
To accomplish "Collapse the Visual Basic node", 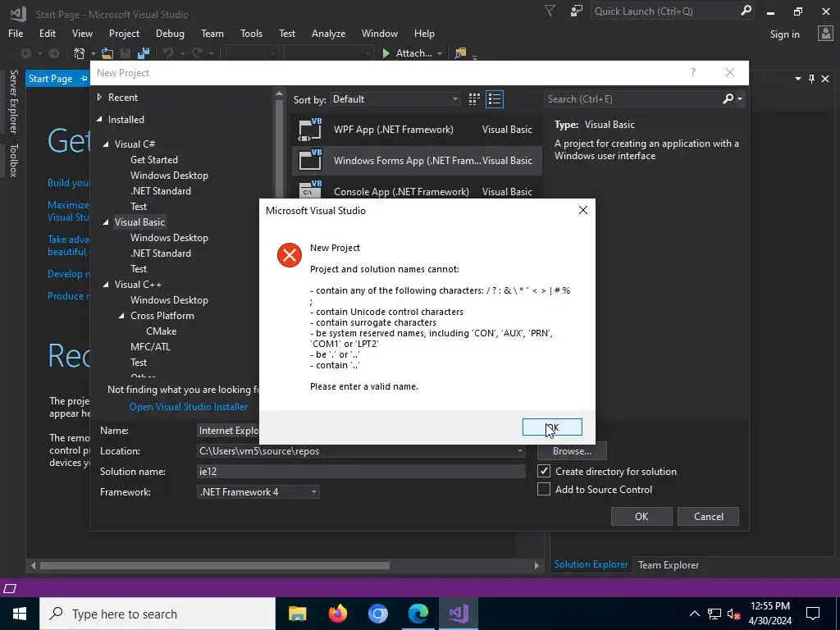I will tap(106, 221).
